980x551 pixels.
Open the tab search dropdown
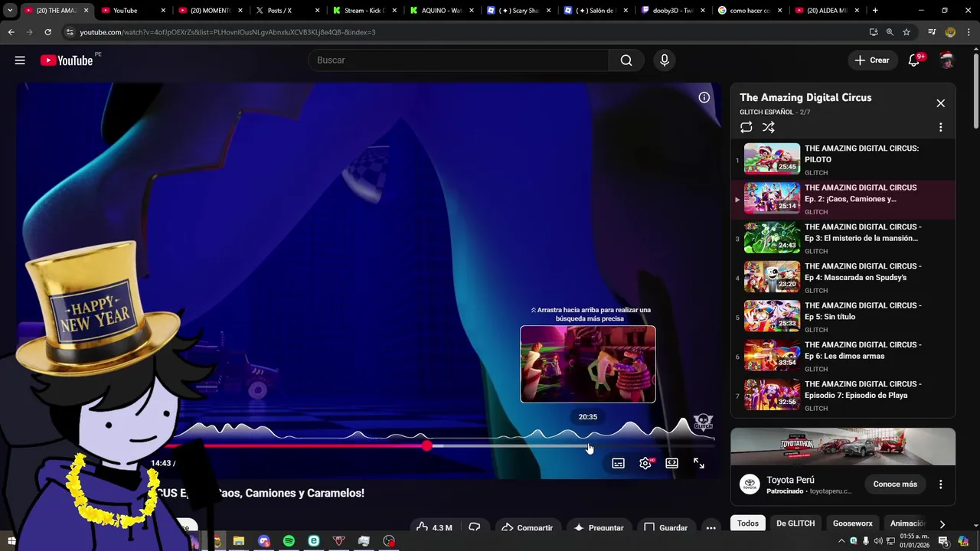[10, 11]
